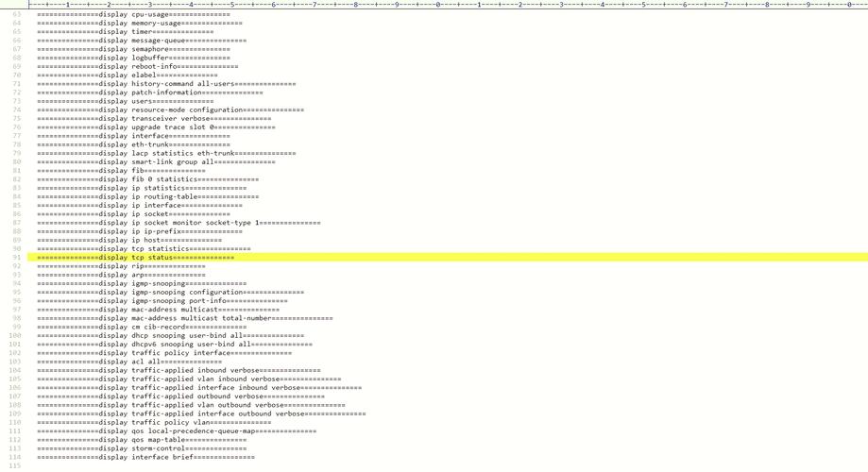Select the 'display ip interface' line
The width and height of the screenshot is (868, 472).
pyautogui.click(x=140, y=205)
